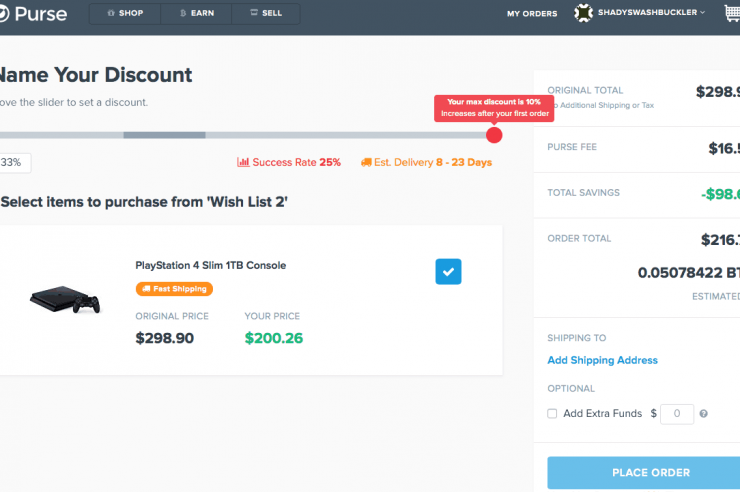Click the 33% discount input box

click(15, 163)
